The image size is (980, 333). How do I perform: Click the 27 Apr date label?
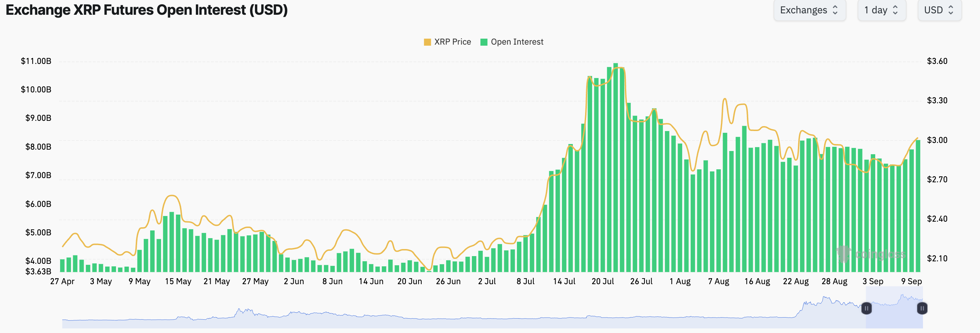(x=62, y=282)
